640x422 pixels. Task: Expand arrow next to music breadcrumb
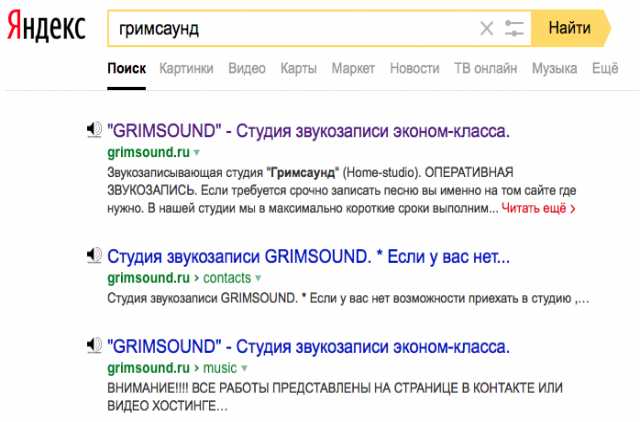point(244,368)
